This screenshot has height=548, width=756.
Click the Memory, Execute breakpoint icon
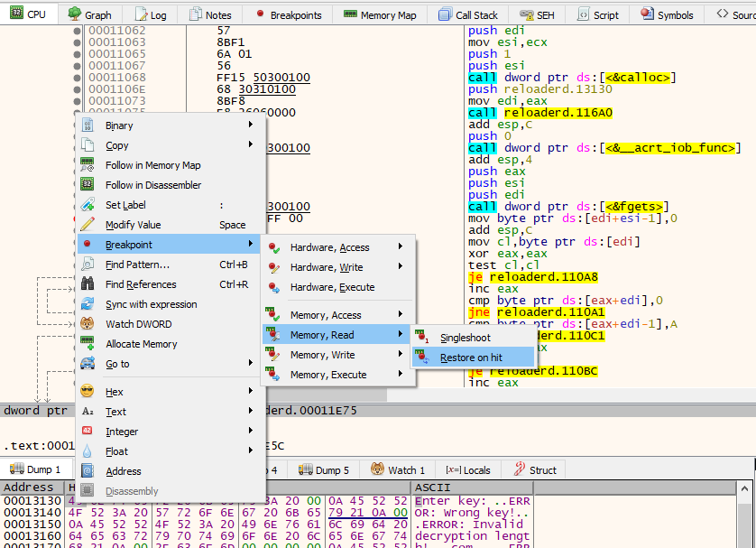[x=272, y=375]
